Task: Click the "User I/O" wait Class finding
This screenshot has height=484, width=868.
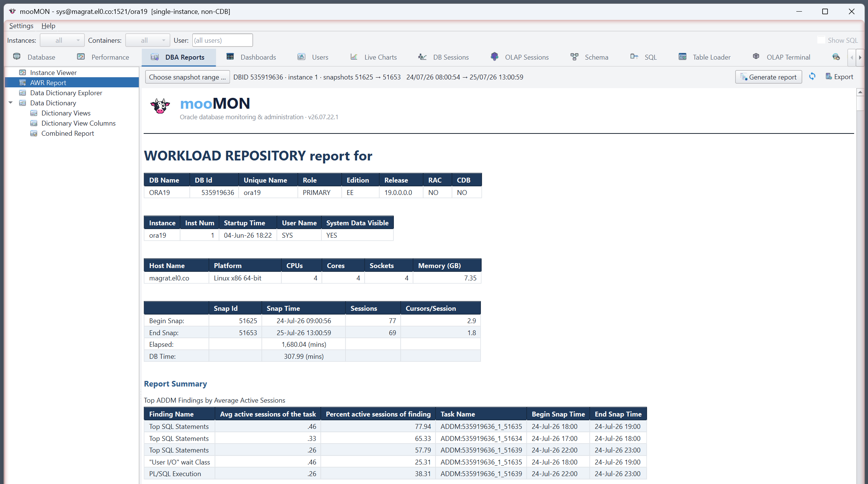Action: (179, 462)
